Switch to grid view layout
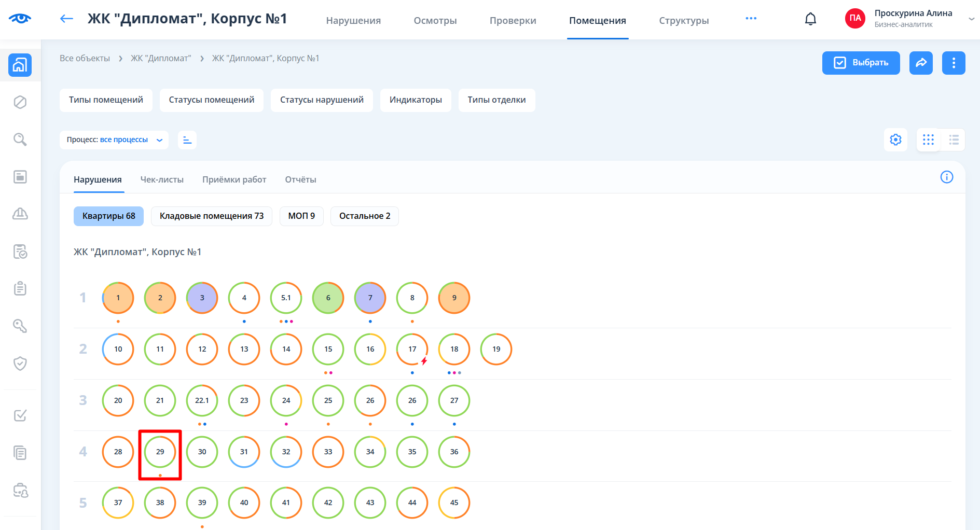980x530 pixels. 928,140
